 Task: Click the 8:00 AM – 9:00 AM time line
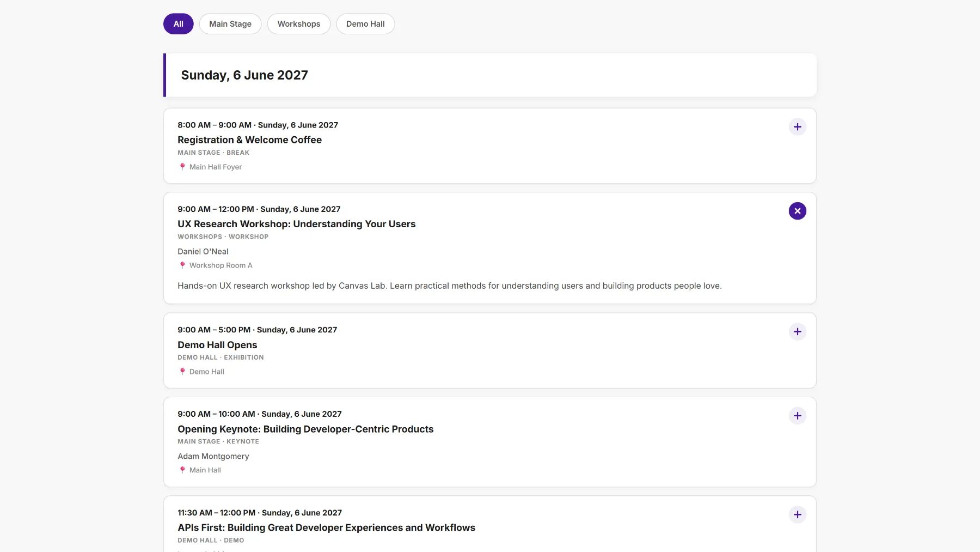click(x=258, y=125)
